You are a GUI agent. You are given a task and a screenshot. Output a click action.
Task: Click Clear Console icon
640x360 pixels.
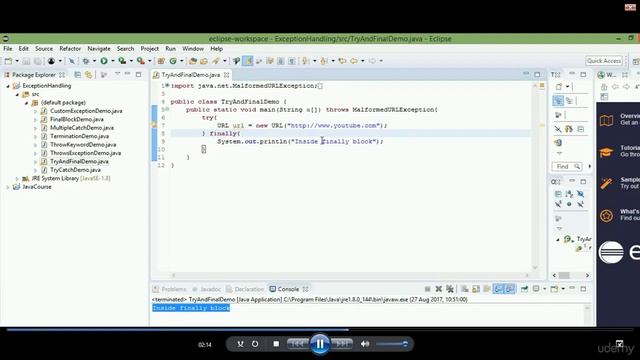click(x=464, y=289)
